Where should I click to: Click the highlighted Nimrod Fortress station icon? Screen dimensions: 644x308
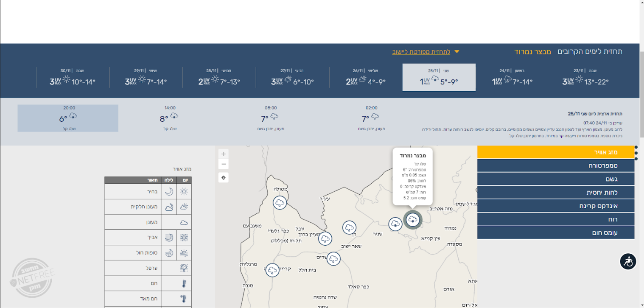413,219
